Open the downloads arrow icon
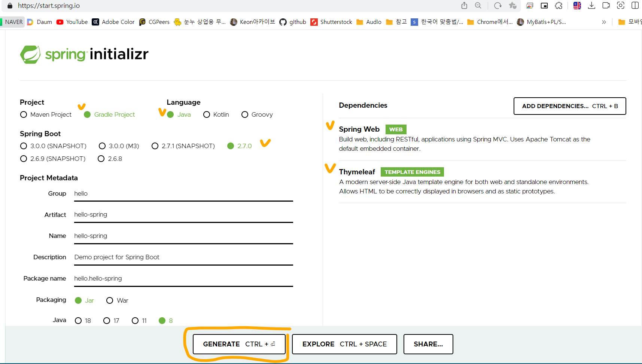 [x=591, y=6]
